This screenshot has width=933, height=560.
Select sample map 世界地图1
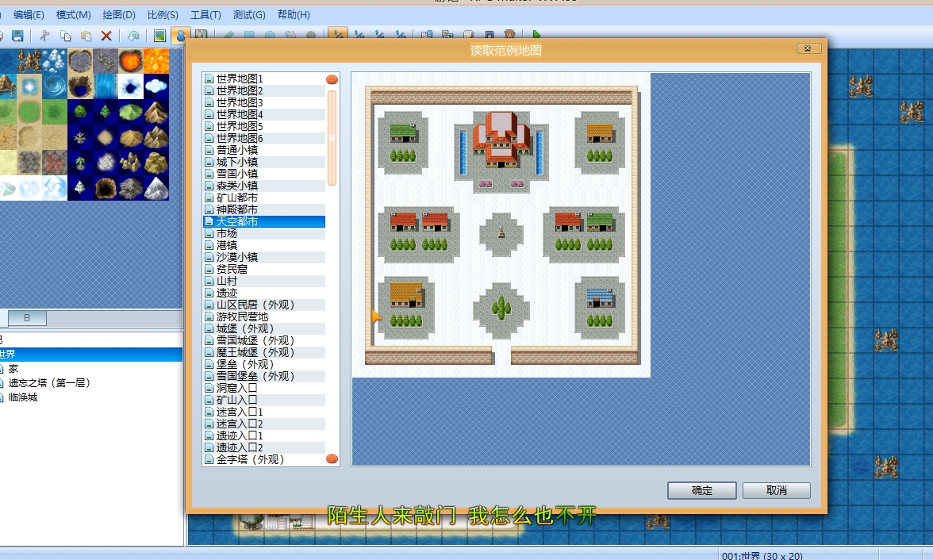[264, 79]
